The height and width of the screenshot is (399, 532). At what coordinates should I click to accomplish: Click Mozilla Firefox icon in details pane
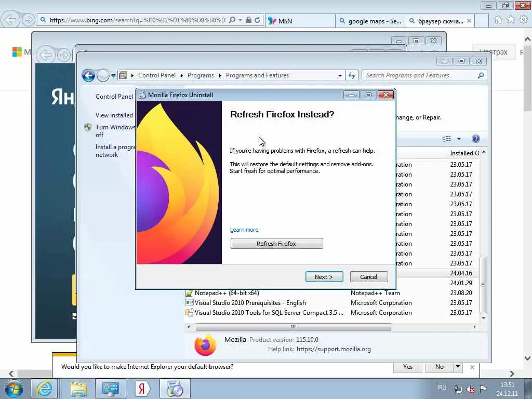205,345
